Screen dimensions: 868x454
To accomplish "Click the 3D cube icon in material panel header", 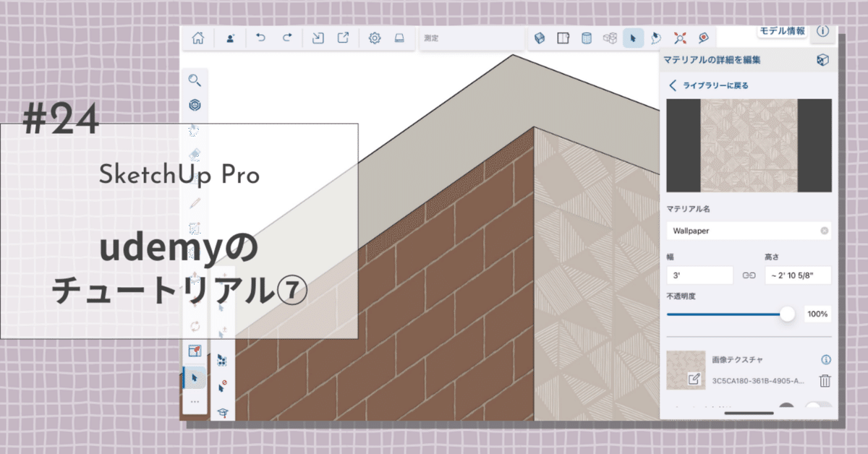I will pyautogui.click(x=822, y=60).
